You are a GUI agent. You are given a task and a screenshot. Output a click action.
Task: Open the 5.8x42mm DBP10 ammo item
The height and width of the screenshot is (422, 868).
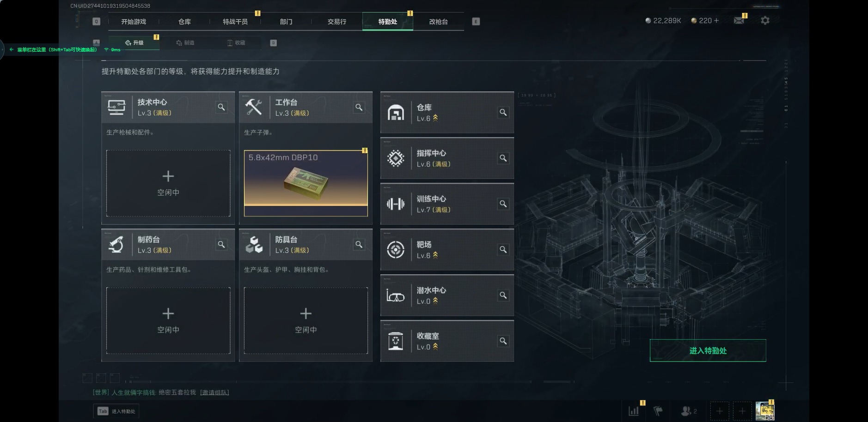[x=306, y=183]
